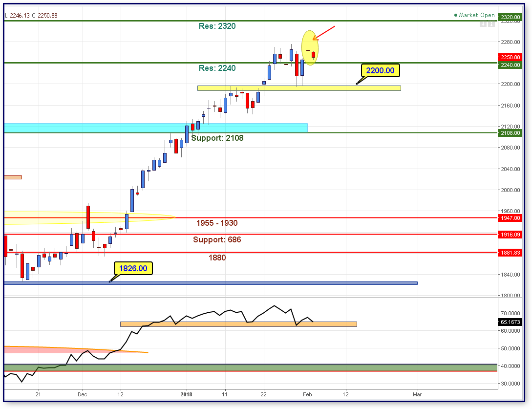Select the blue rectangle band at 1826 level
532x409 pixels.
[x=211, y=283]
